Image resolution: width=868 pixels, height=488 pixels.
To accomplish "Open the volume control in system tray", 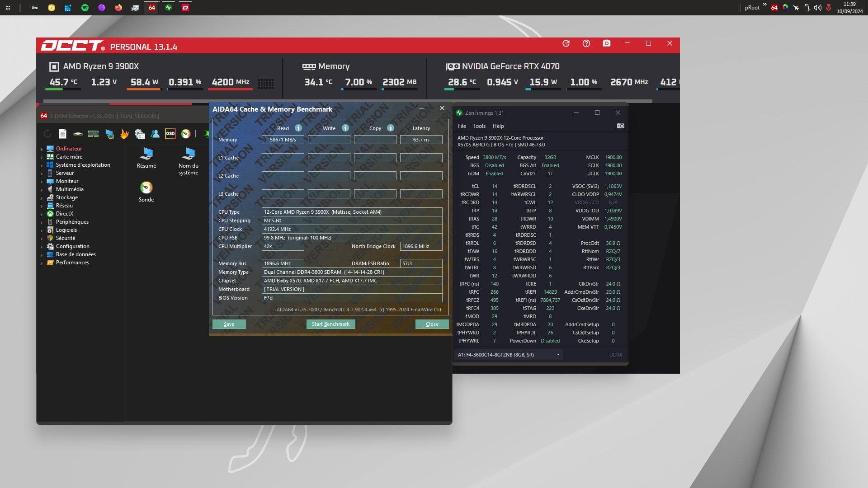I will (x=817, y=8).
